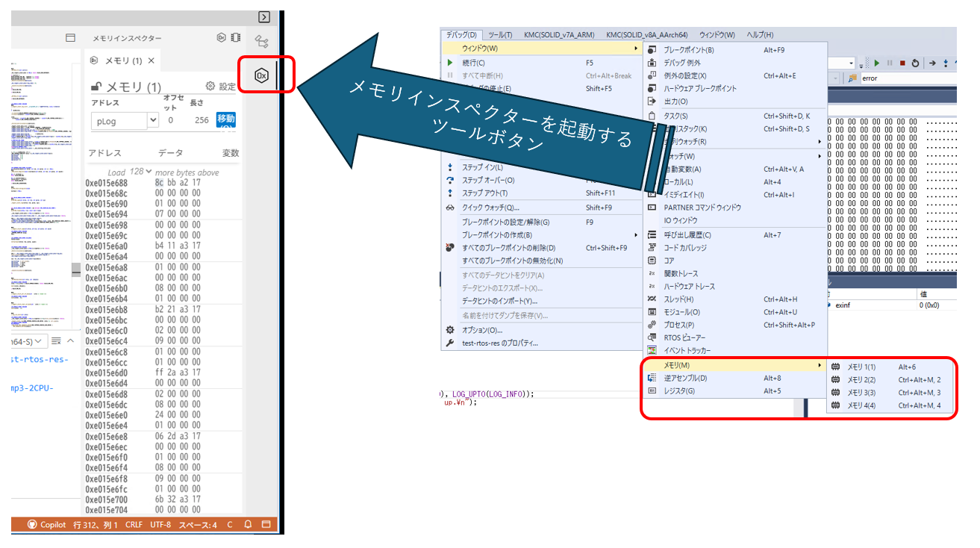Click the hexagon 0x Memory Inspector sidebar icon

(262, 75)
